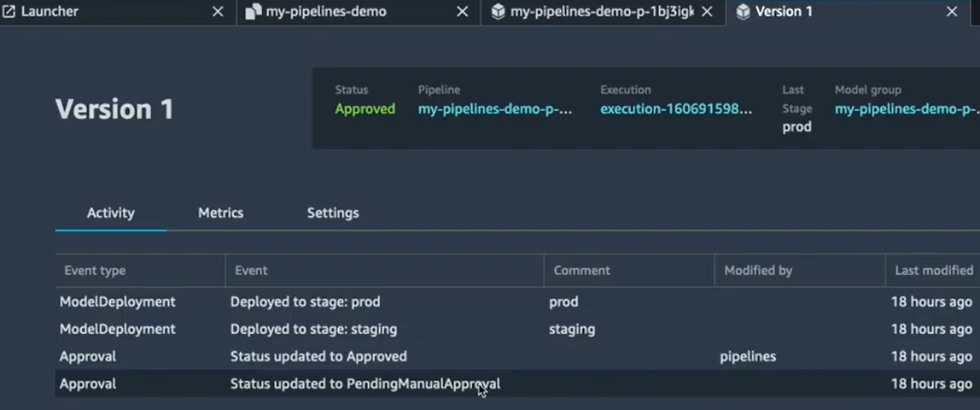
Task: Select the Activity tab
Action: (110, 213)
